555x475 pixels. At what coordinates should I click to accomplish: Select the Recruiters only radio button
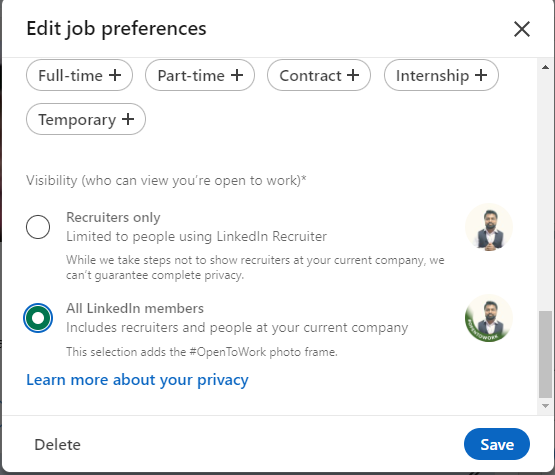point(38,227)
